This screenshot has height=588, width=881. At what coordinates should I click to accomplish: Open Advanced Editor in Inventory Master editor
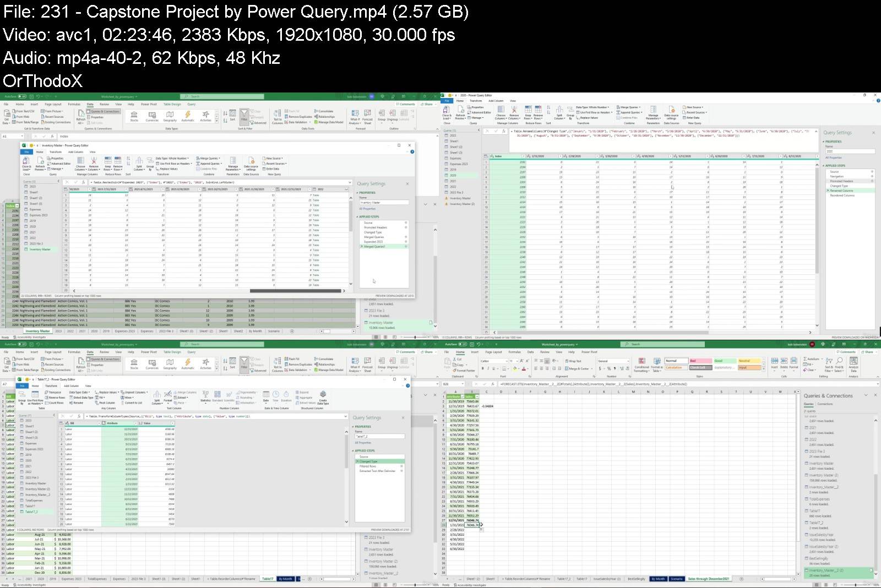(59, 164)
